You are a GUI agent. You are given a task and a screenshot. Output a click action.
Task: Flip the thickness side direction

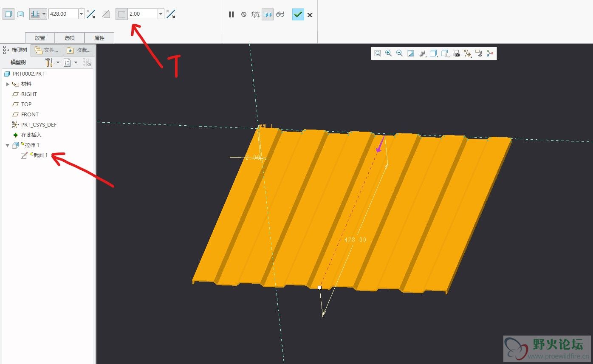(171, 14)
